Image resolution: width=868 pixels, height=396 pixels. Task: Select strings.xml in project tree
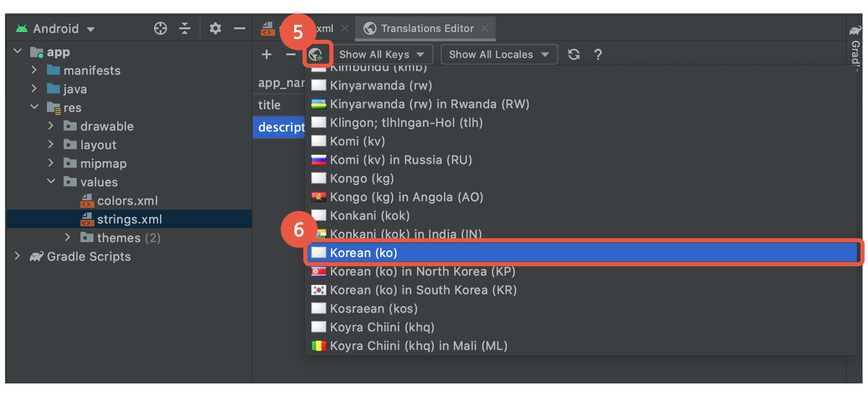(129, 219)
